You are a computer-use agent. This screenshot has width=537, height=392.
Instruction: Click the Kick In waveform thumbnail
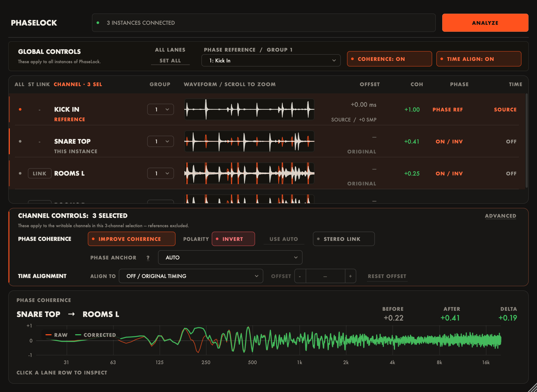[249, 109]
